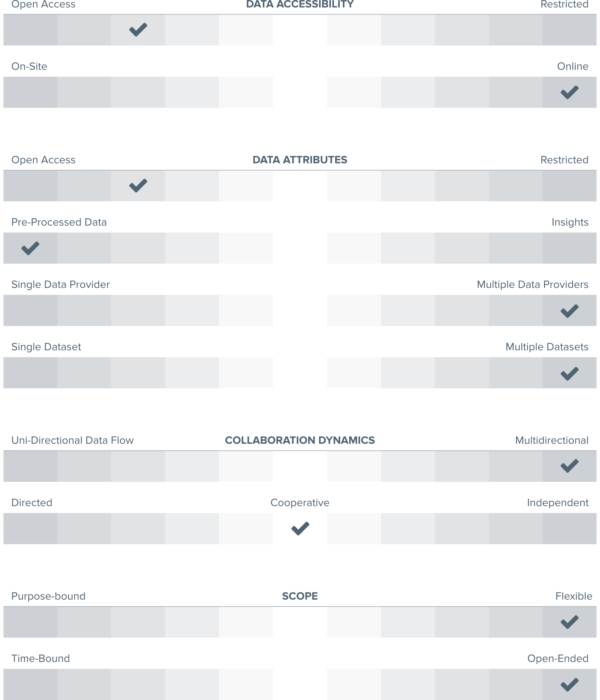This screenshot has height=700, width=600.
Task: Select the rightmost cell under Independent
Action: pos(569,529)
